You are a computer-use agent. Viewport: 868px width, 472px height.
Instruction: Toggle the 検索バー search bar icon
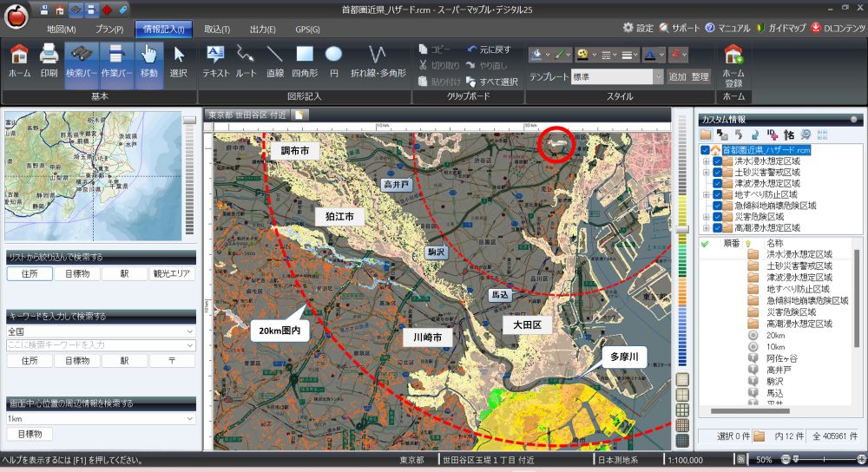pos(81,61)
